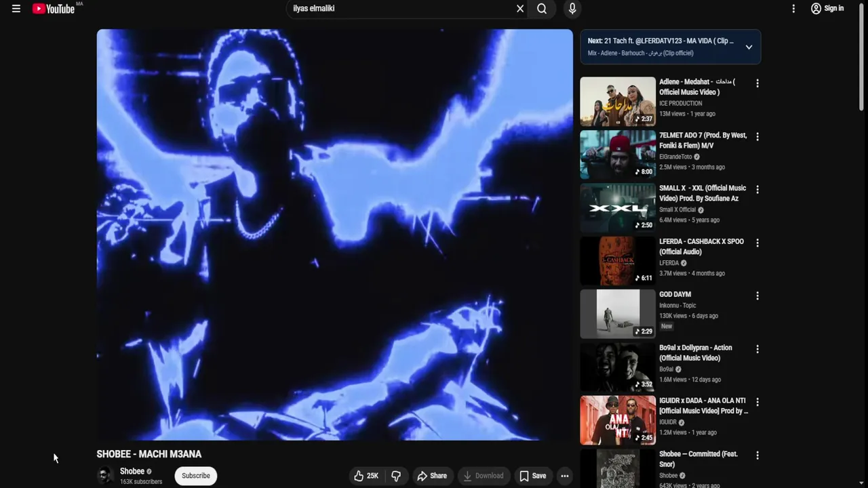Open options for Adlene - Medahat video

tap(757, 83)
